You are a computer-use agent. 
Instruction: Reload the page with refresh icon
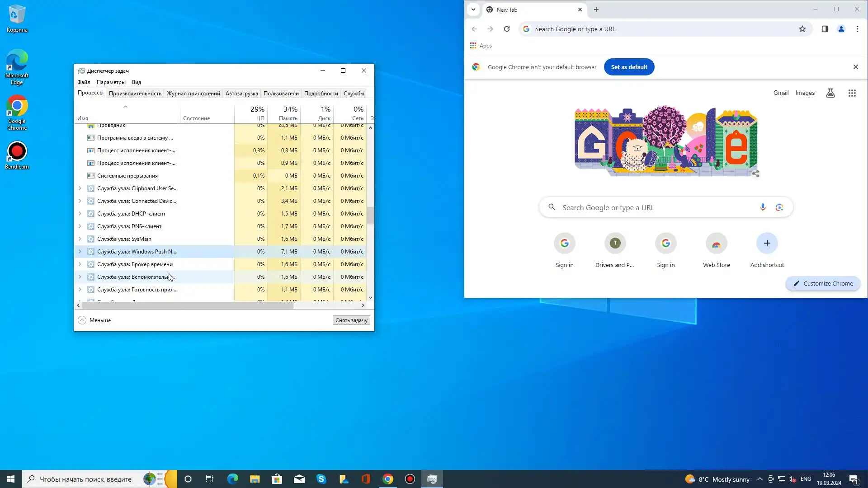pyautogui.click(x=507, y=29)
